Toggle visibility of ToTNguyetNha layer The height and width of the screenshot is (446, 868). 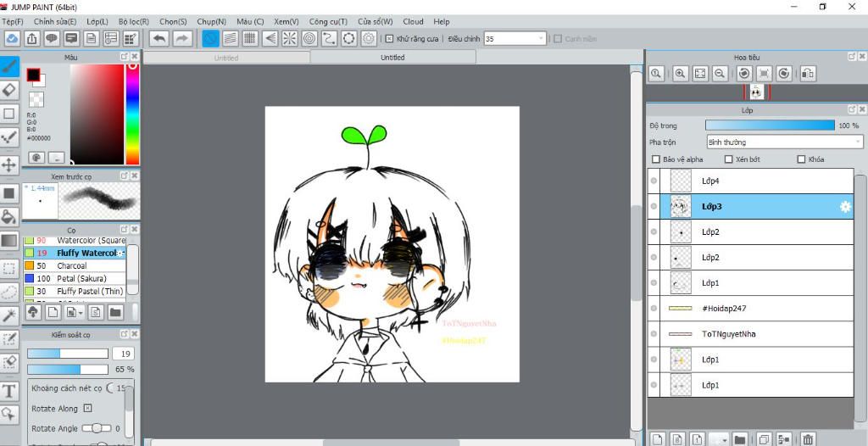click(x=654, y=334)
